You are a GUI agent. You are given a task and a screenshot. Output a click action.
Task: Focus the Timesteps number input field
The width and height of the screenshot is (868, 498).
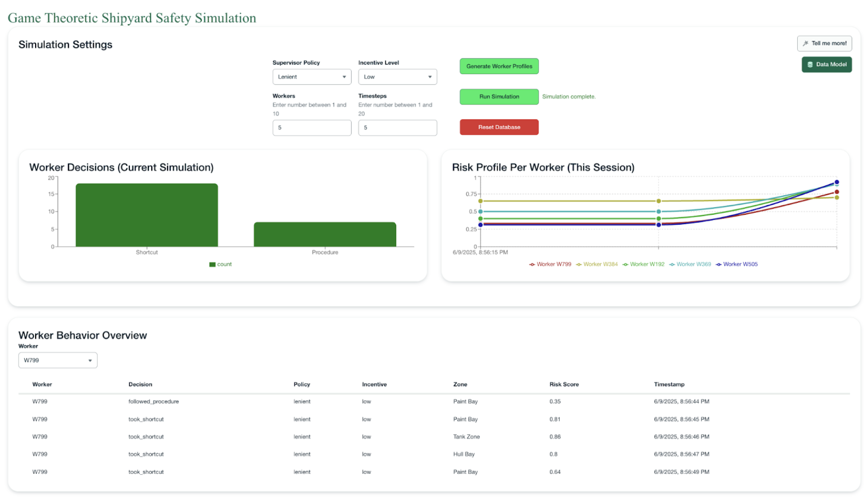coord(397,128)
